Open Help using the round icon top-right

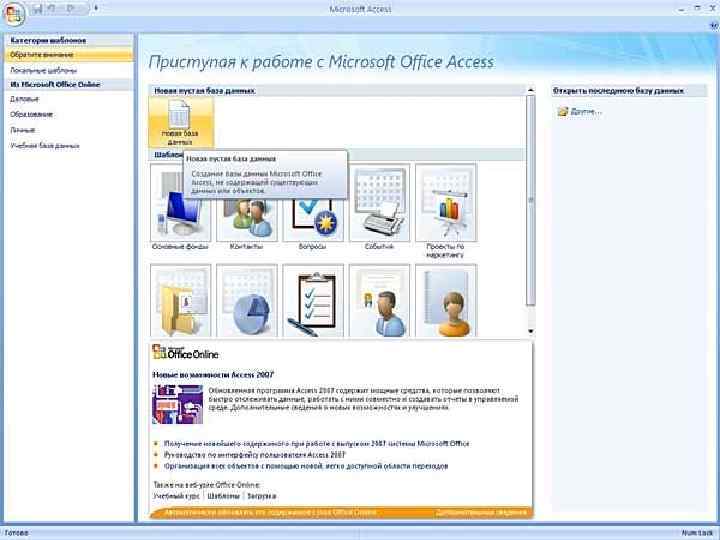pos(714,27)
